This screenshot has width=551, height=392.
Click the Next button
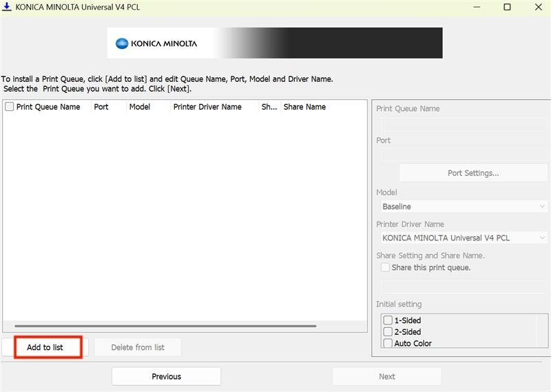click(387, 377)
